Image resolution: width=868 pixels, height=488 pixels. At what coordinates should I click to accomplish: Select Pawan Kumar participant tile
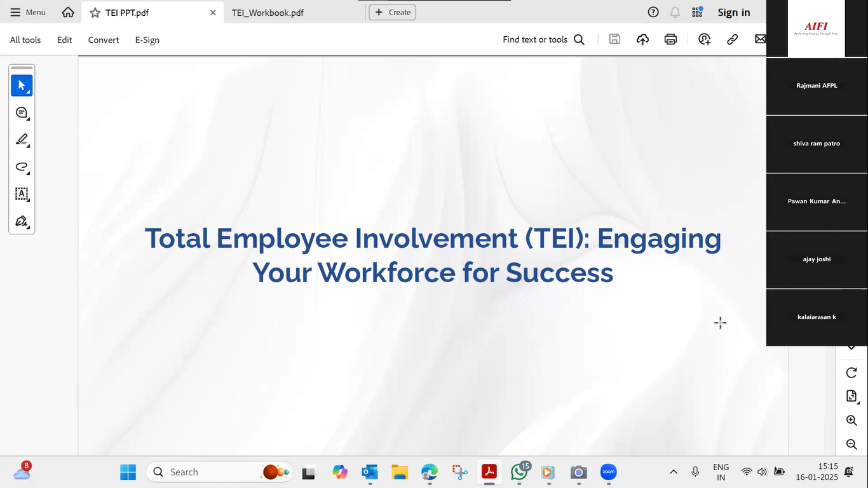point(817,202)
